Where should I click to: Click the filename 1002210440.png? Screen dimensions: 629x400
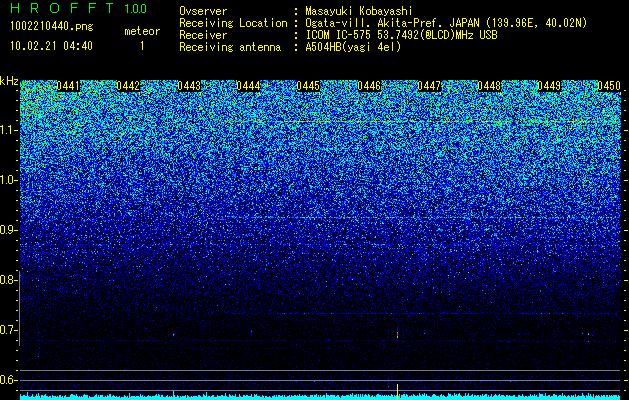point(51,27)
